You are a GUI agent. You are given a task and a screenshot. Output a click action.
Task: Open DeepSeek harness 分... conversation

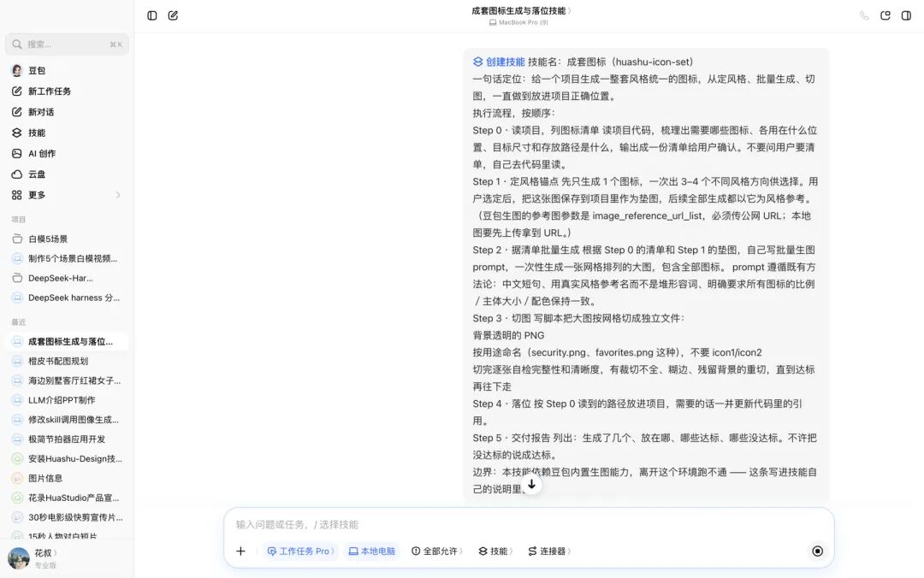[67, 298]
